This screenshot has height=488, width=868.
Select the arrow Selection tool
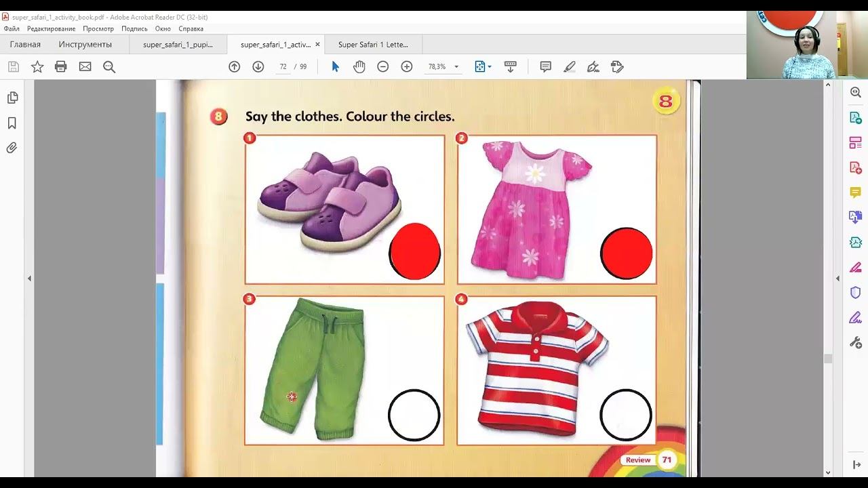point(335,66)
